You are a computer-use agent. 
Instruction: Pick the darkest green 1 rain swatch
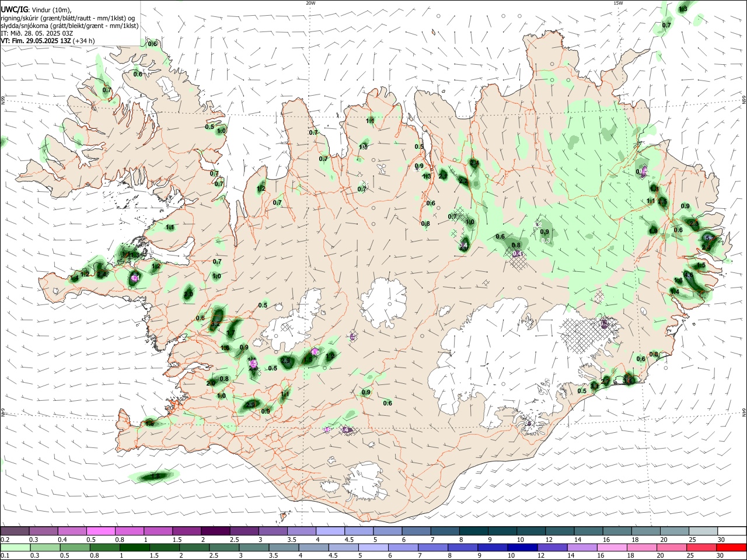(134, 548)
